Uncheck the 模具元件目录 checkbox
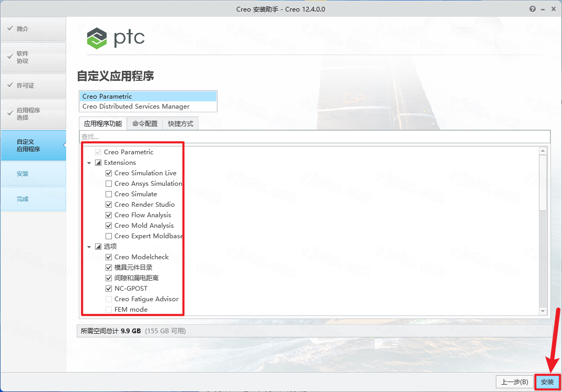 coord(109,268)
